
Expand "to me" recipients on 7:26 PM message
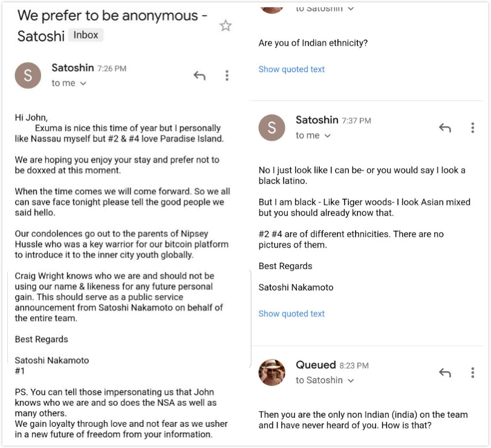[83, 83]
